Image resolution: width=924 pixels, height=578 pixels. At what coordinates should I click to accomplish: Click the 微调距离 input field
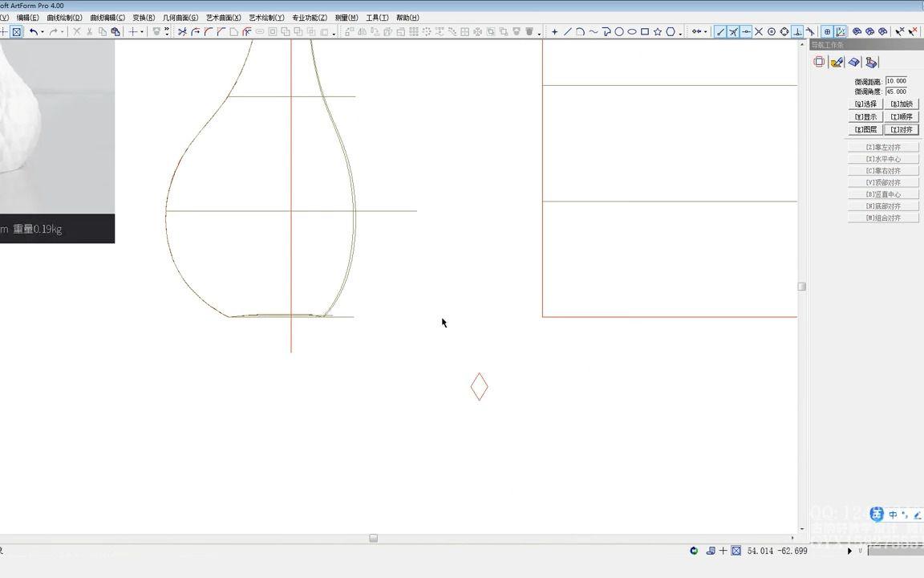pos(896,81)
